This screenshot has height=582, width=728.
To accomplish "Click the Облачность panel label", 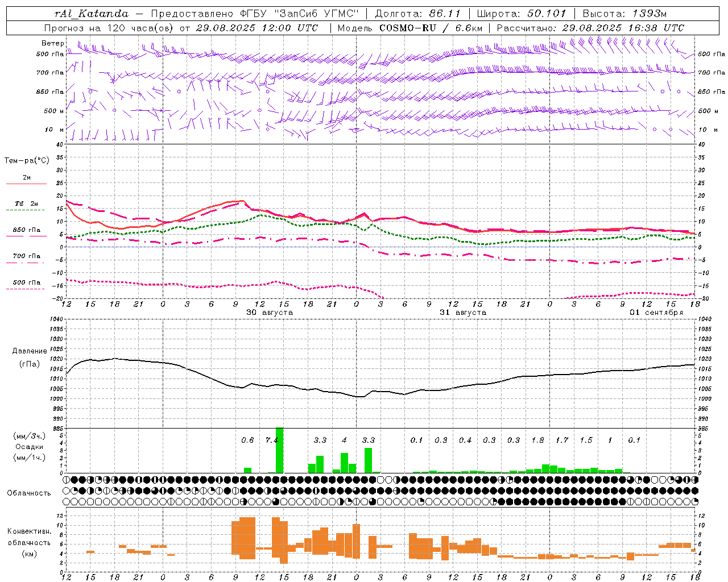I will coord(29,493).
